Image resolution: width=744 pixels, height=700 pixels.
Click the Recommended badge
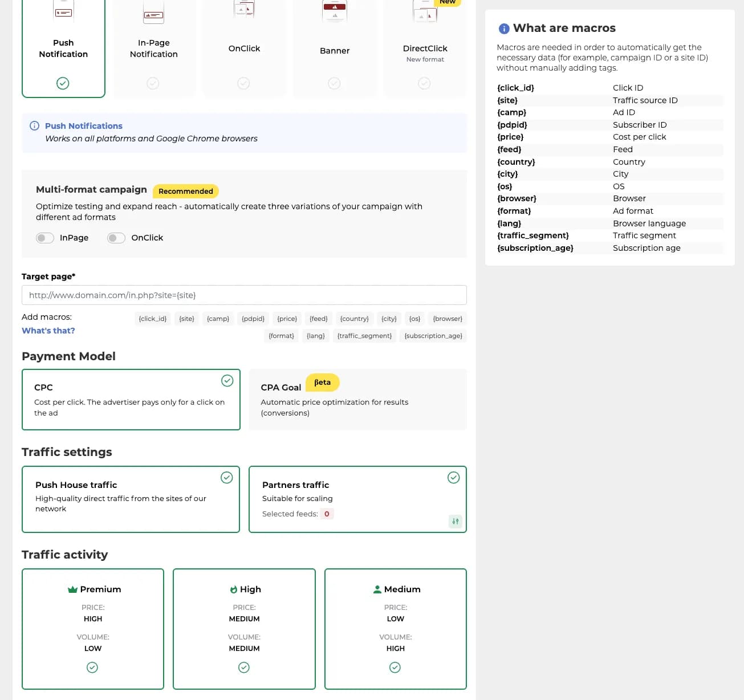tap(186, 192)
